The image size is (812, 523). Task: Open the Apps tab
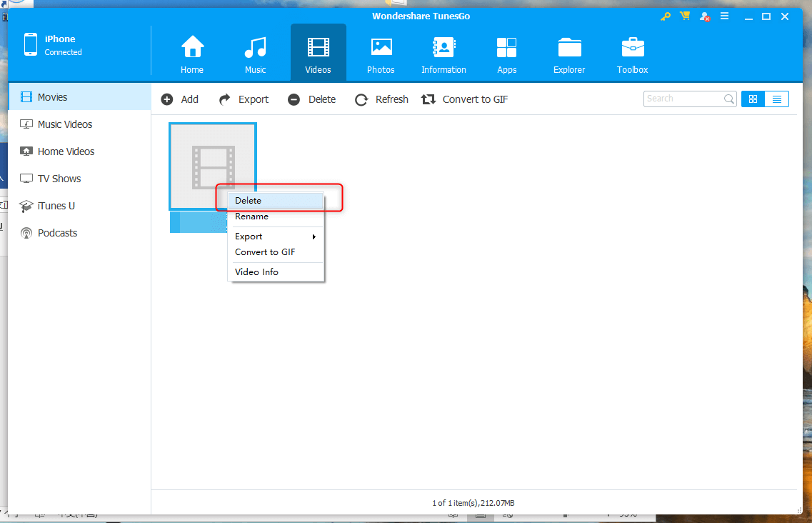tap(506, 54)
